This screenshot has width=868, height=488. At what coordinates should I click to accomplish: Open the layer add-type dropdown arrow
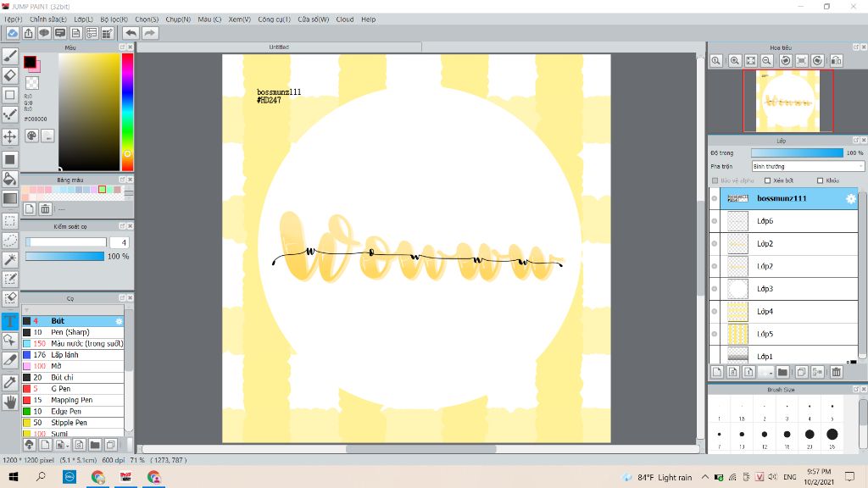(x=765, y=372)
